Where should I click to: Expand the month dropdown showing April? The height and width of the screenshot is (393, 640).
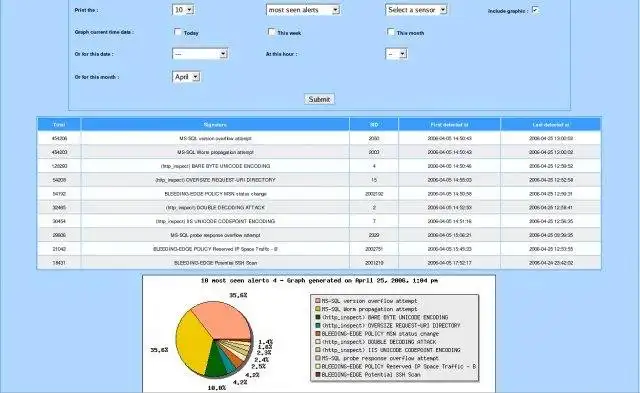(x=186, y=77)
